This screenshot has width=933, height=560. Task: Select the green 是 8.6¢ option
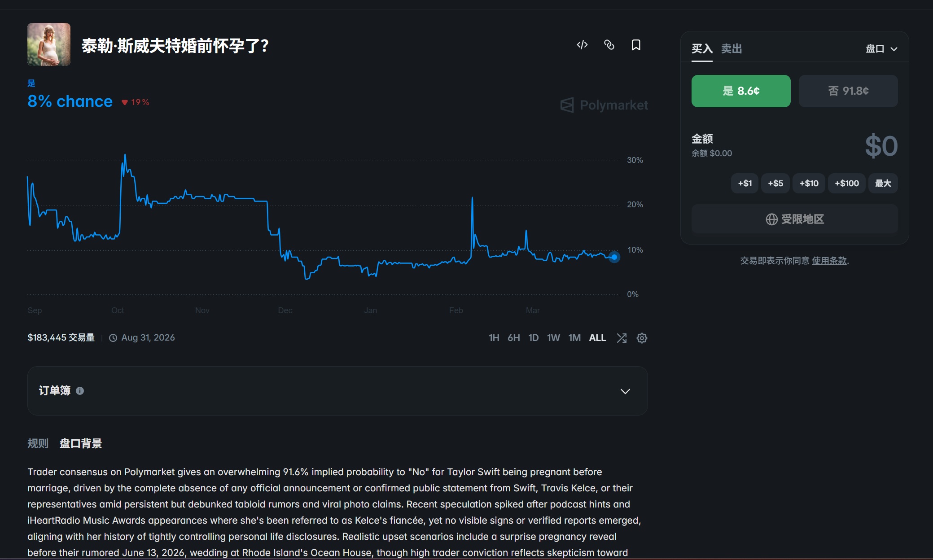[740, 91]
